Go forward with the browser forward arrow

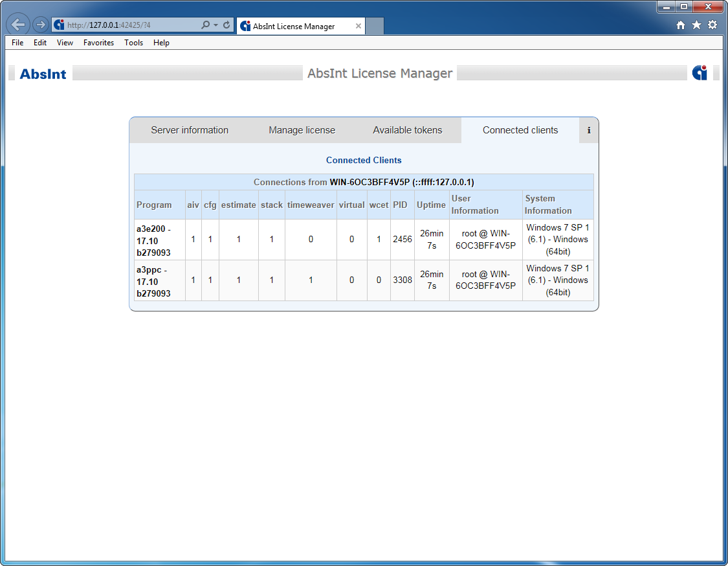point(41,25)
